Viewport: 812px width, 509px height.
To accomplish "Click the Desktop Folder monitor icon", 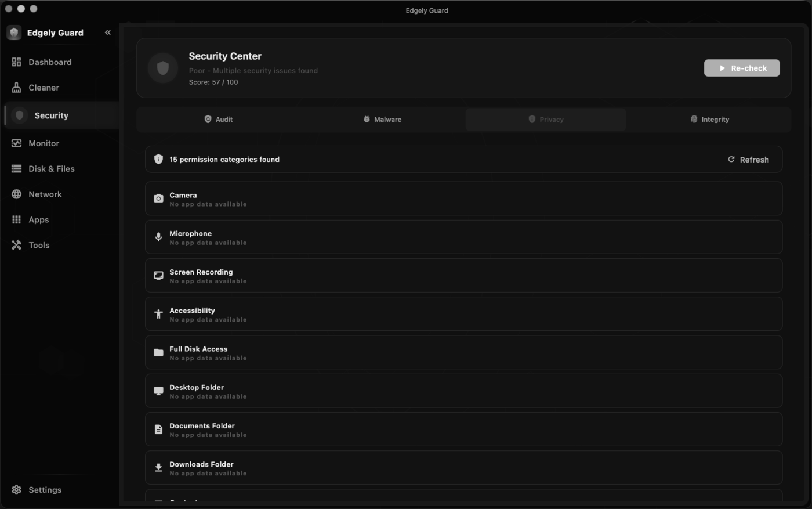I will (x=158, y=391).
